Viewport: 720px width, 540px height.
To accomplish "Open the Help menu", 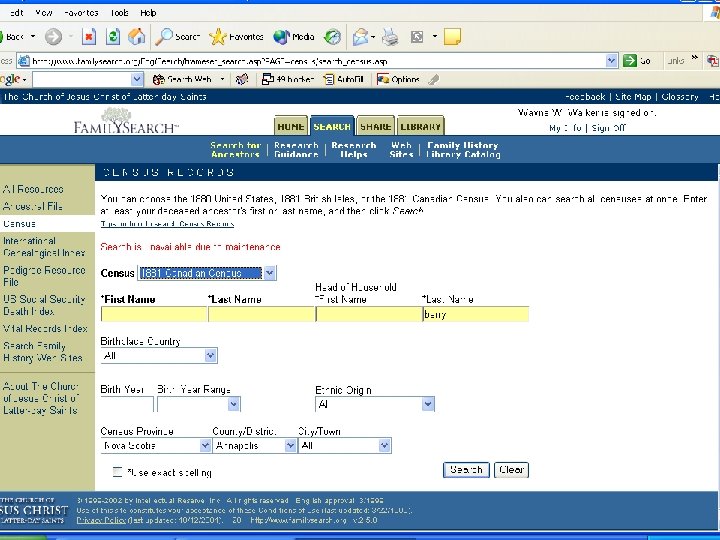I will tap(148, 13).
